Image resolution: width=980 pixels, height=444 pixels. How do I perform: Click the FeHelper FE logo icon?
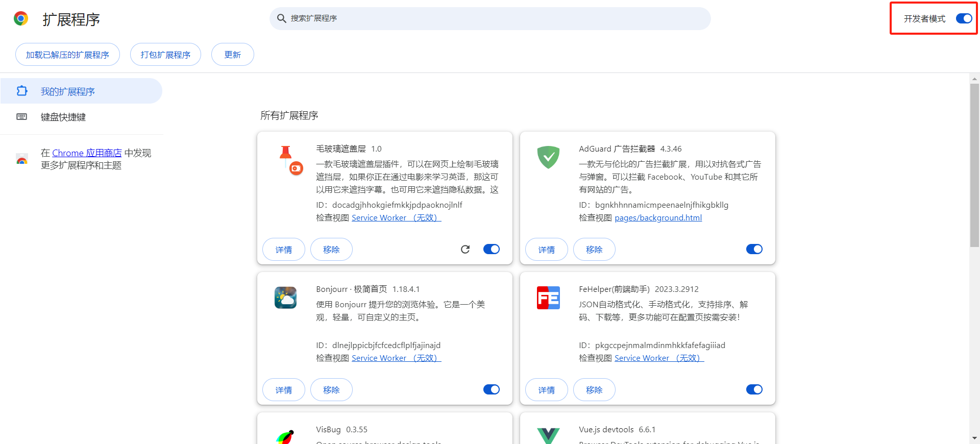click(x=548, y=298)
